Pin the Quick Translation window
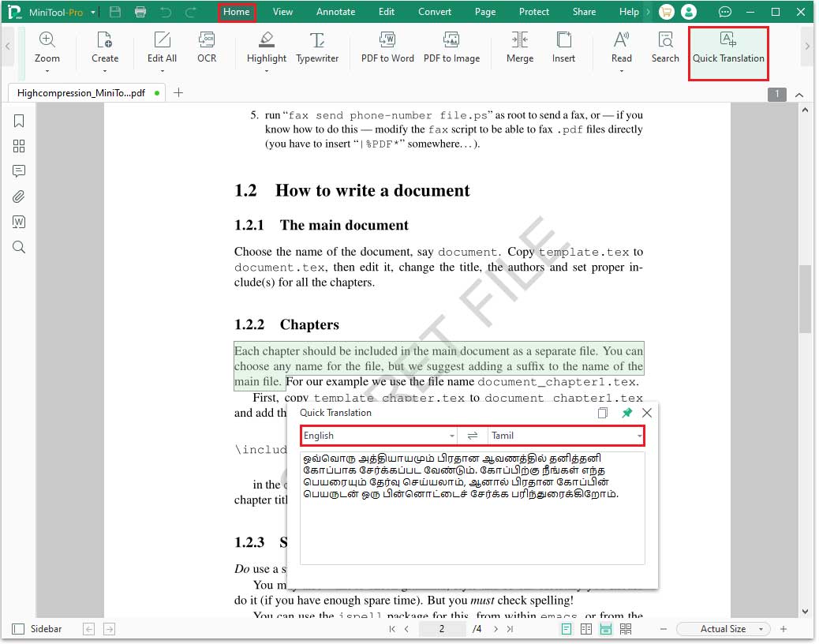Image resolution: width=819 pixels, height=644 pixels. (x=626, y=412)
